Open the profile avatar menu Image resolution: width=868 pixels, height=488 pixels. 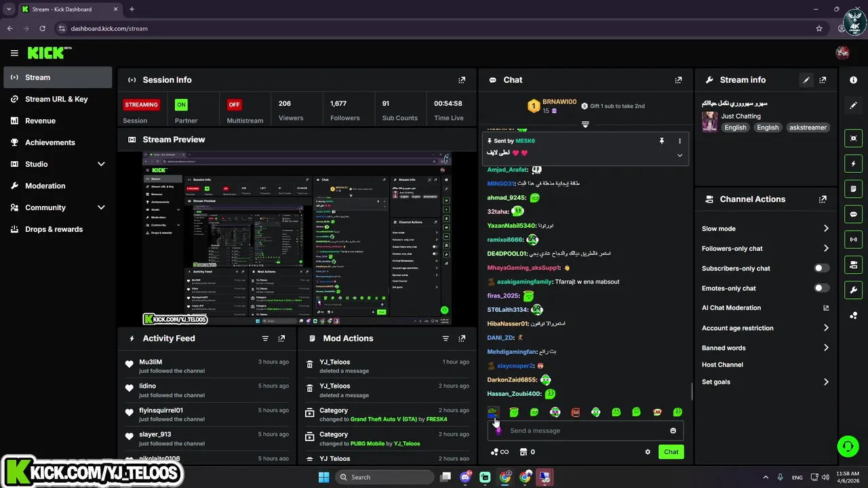842,53
